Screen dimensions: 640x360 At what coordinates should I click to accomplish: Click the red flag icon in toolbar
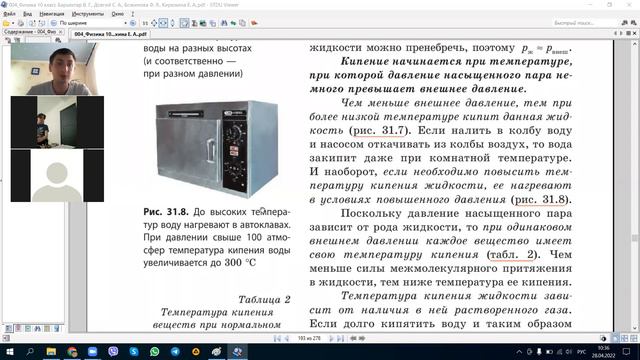254,23
